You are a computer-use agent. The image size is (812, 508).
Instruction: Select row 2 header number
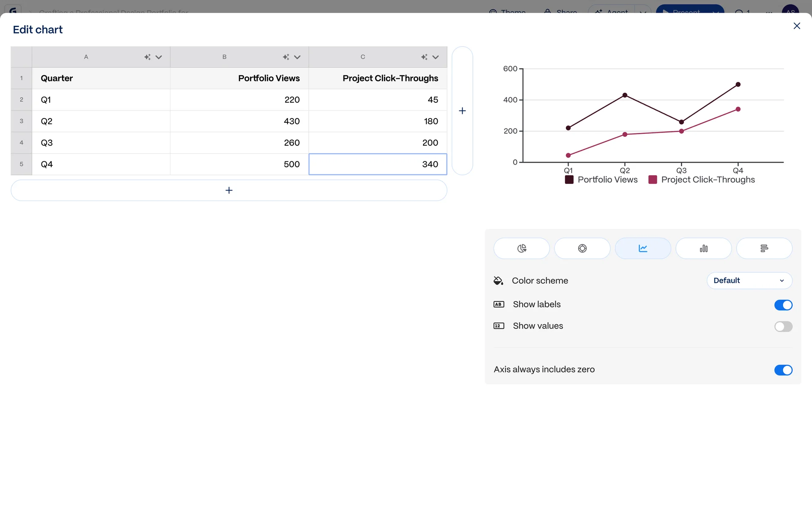[22, 100]
